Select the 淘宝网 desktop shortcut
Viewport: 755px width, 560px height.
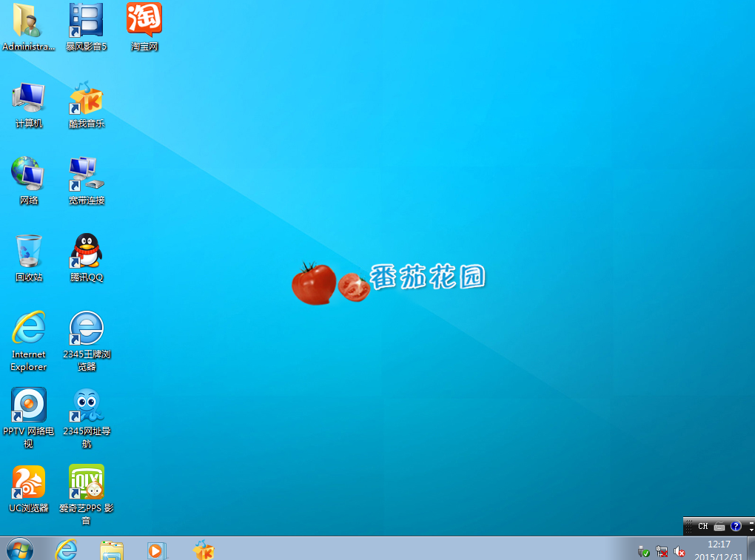click(144, 27)
